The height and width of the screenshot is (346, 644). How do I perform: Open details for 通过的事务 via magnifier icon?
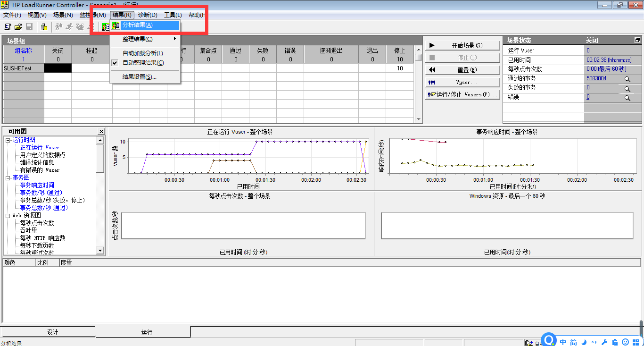(627, 79)
